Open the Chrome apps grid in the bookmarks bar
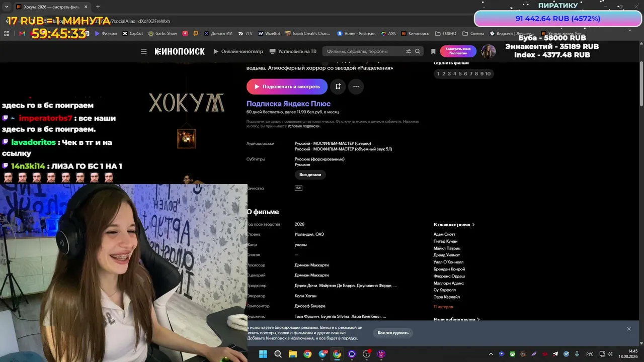644x362 pixels. [x=7, y=34]
